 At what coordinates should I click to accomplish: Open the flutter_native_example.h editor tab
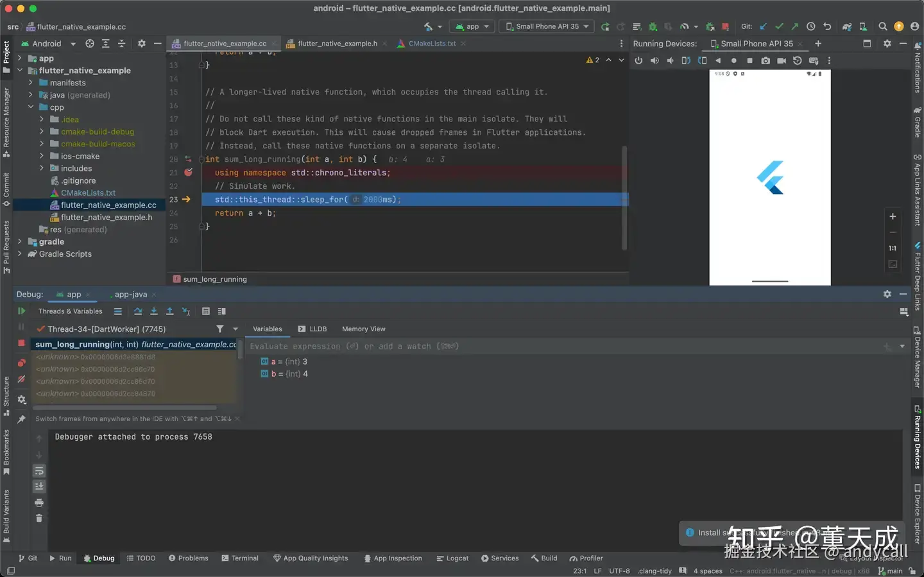337,44
